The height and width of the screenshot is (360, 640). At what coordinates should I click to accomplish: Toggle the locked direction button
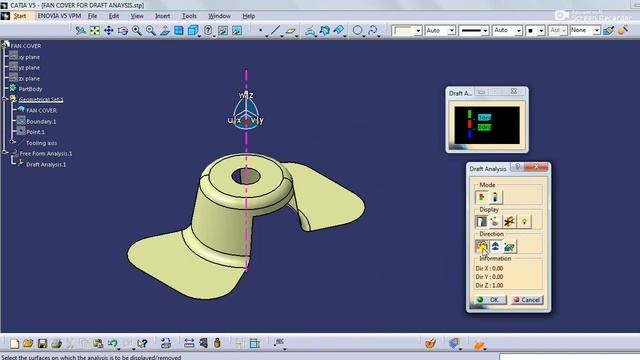point(482,247)
